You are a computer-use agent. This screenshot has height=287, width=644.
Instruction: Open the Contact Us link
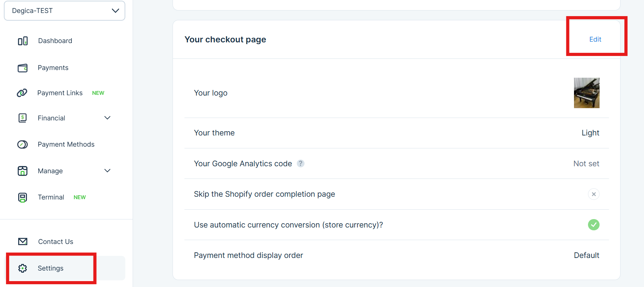[x=56, y=241]
